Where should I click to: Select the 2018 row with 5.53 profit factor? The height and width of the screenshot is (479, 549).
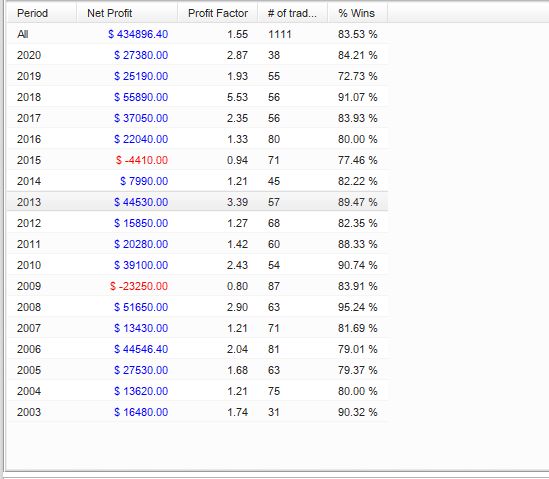click(x=197, y=97)
